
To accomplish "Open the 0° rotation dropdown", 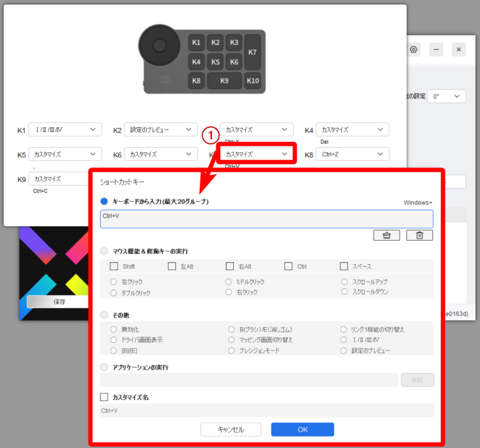I will pyautogui.click(x=446, y=97).
